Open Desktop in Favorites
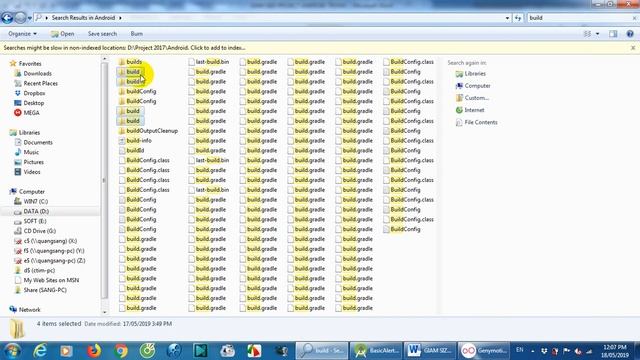640x360 pixels. point(33,103)
